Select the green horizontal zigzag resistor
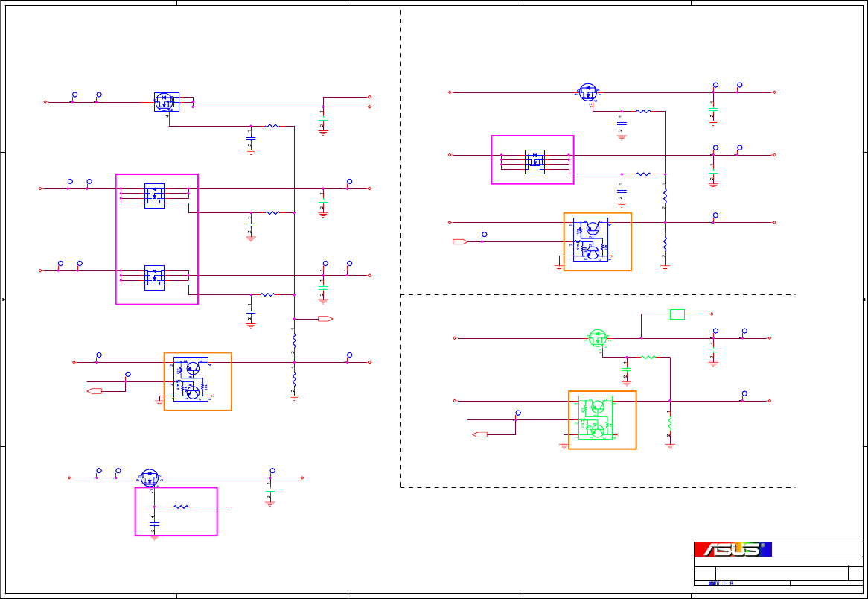The width and height of the screenshot is (868, 599). pos(648,358)
